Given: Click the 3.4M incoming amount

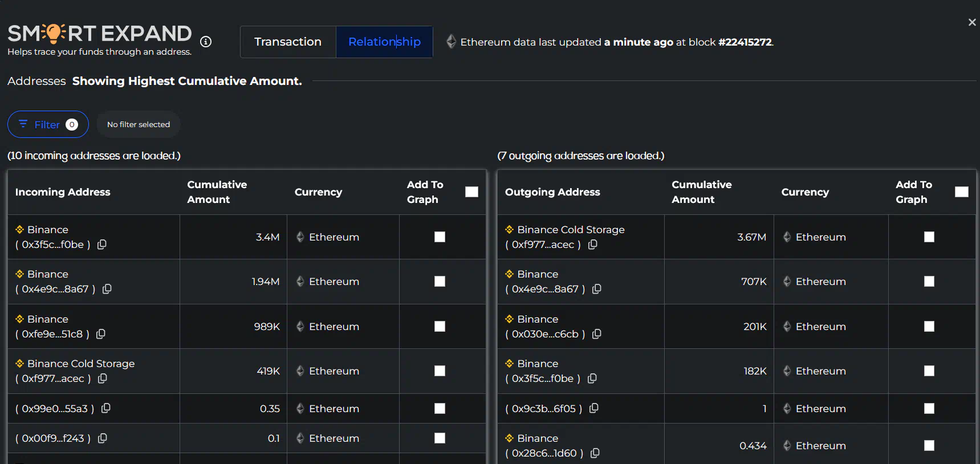Looking at the screenshot, I should (267, 237).
